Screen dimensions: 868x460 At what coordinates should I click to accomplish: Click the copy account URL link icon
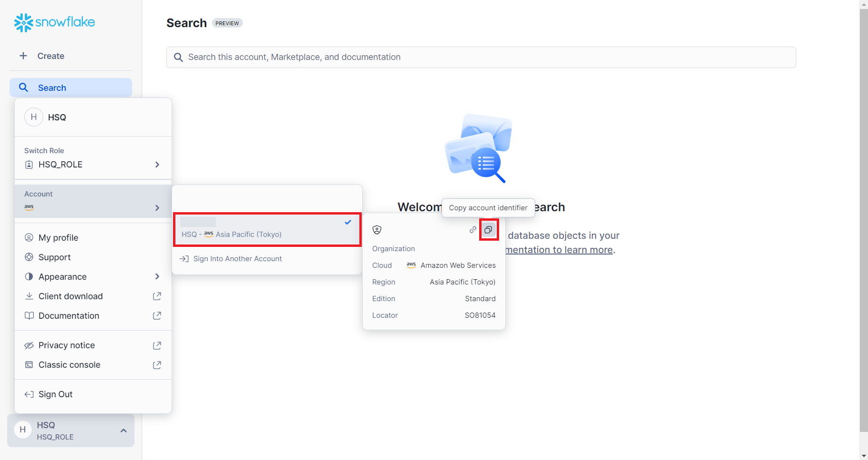click(x=473, y=230)
